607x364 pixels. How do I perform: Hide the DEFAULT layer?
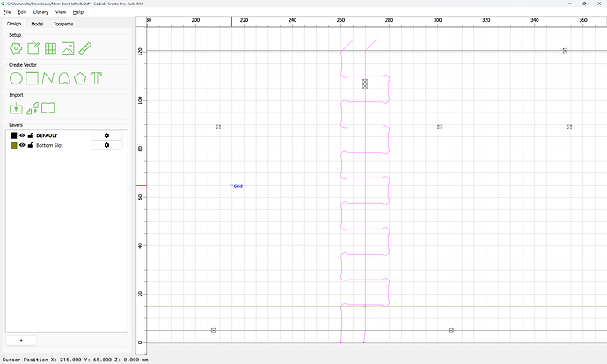[22, 135]
